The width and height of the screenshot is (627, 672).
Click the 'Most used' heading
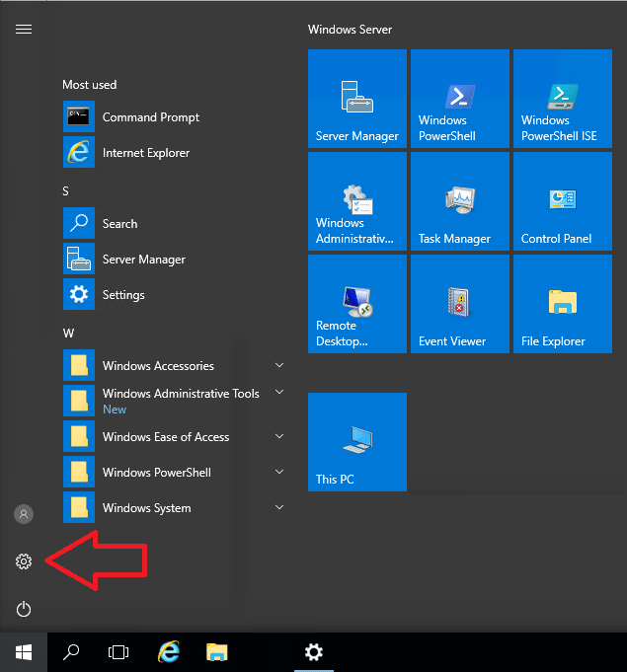(89, 85)
